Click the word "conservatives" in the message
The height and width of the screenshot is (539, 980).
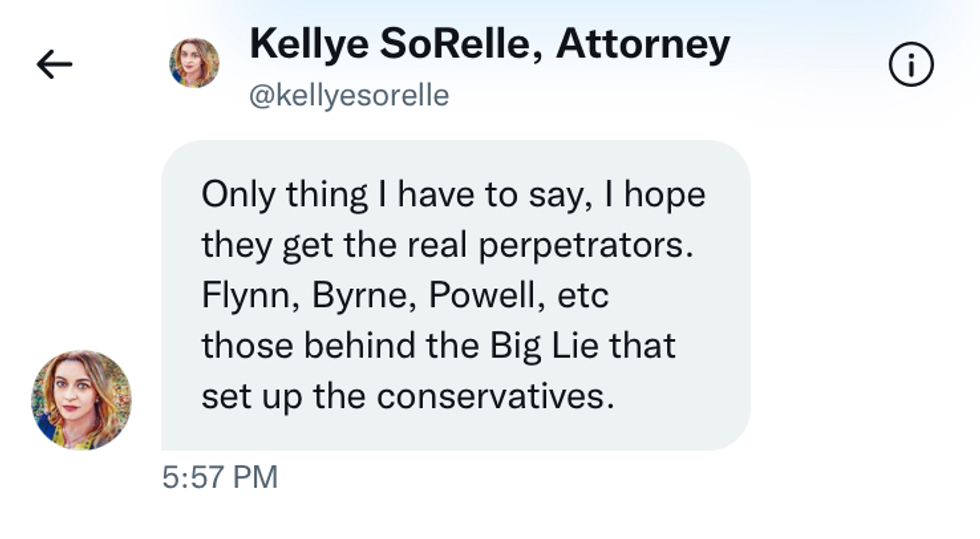point(494,396)
